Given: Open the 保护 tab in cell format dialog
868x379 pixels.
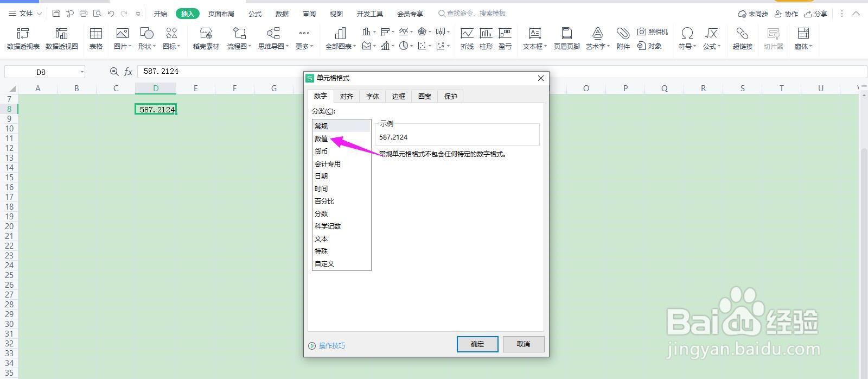Looking at the screenshot, I should pos(451,96).
